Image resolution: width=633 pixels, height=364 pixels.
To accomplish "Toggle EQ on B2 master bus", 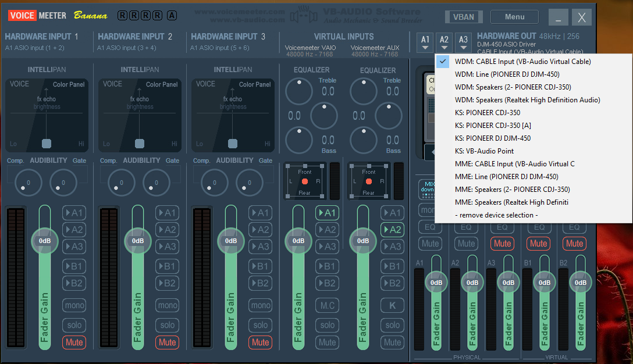I will pyautogui.click(x=574, y=227).
